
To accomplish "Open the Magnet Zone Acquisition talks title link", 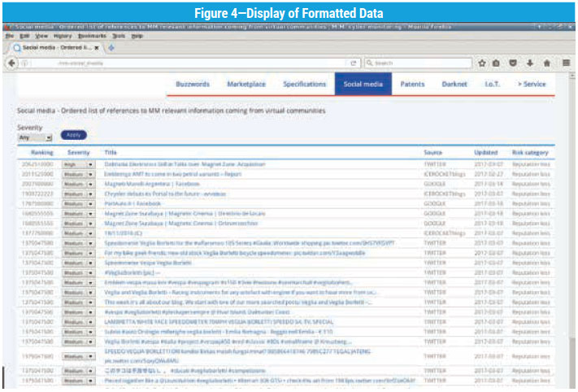I will coord(185,164).
